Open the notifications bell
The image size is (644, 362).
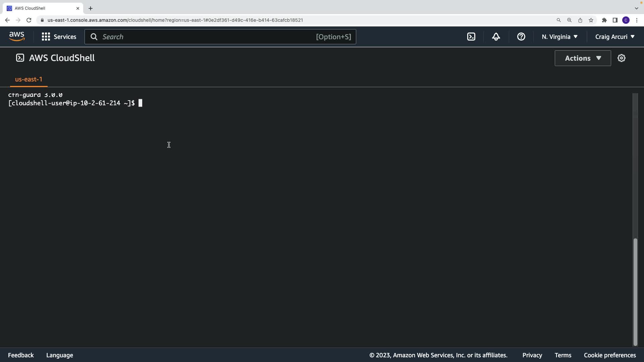496,37
